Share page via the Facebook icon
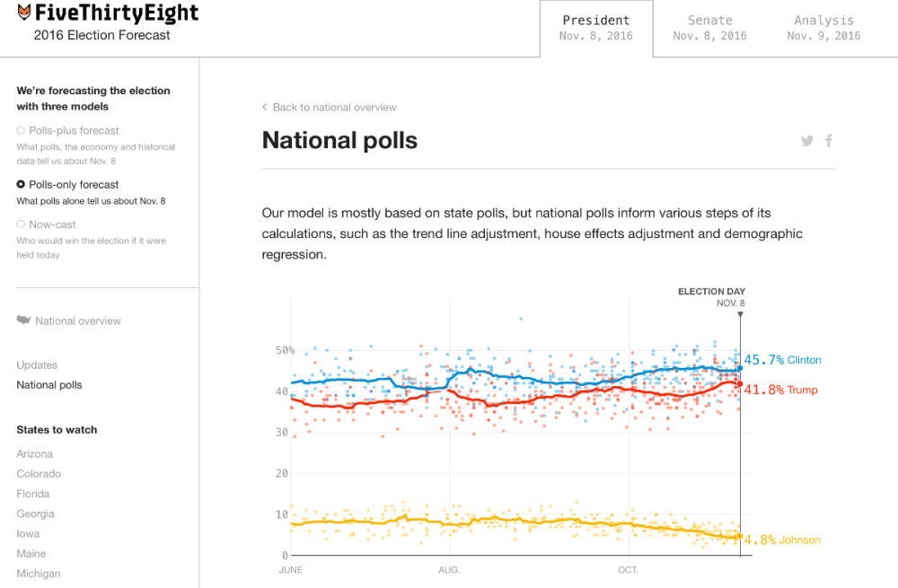The height and width of the screenshot is (588, 898). (829, 141)
